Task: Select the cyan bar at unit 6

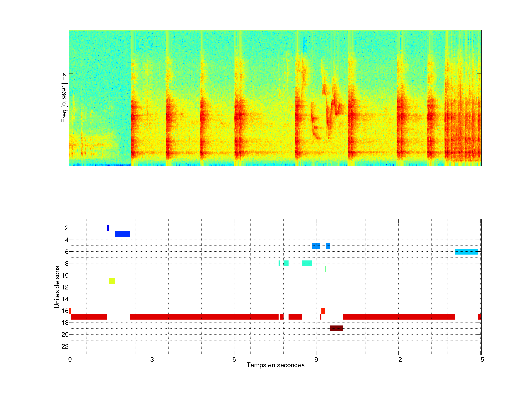Action: point(466,251)
